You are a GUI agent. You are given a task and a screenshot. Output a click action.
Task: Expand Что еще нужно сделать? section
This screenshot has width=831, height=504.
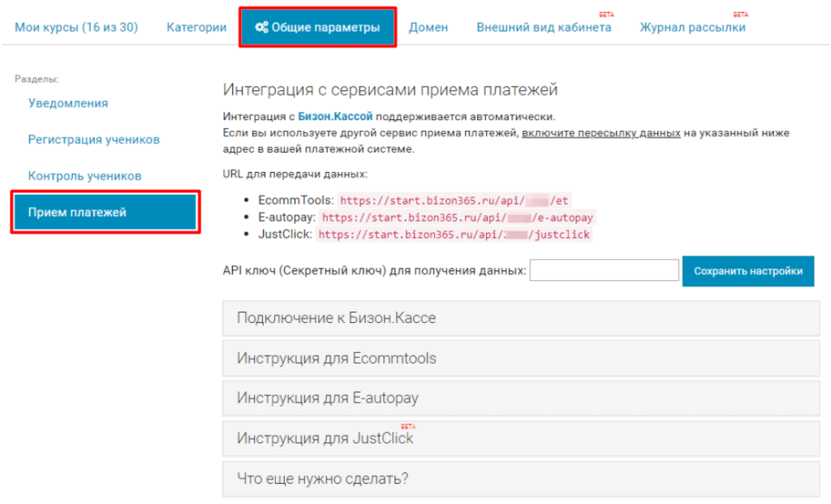coord(520,479)
